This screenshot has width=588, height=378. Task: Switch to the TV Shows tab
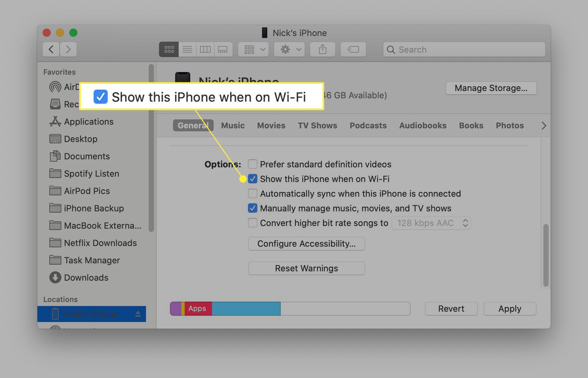317,125
